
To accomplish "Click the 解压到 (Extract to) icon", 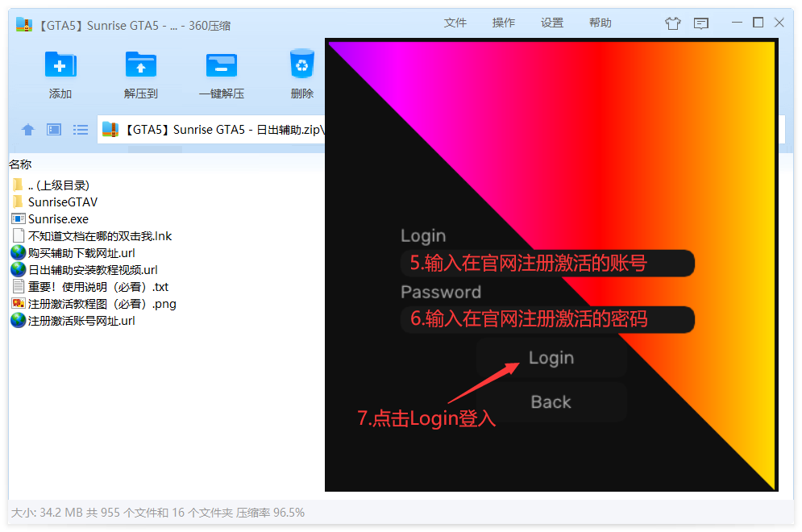I will (140, 73).
